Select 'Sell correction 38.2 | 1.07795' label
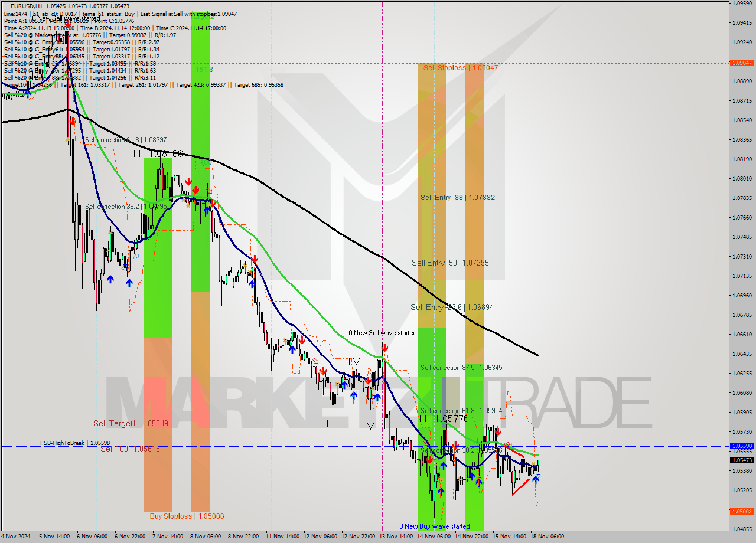The width and height of the screenshot is (756, 543). coord(126,207)
